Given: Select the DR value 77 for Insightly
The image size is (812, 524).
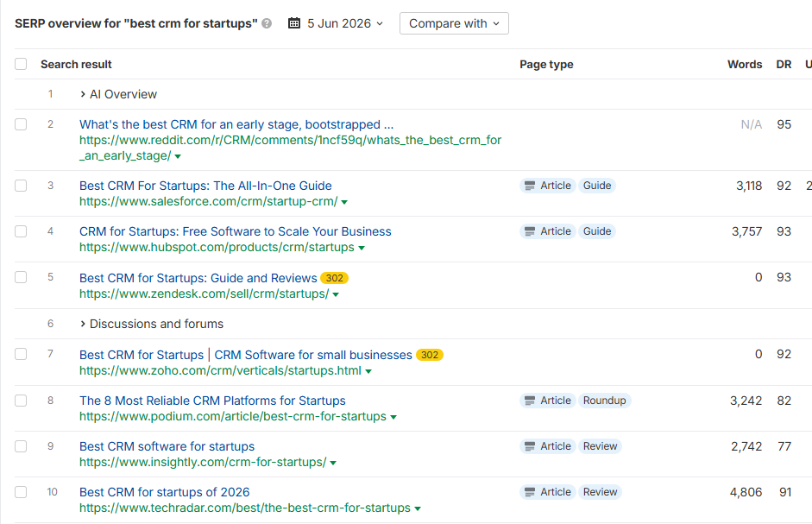Looking at the screenshot, I should 784,446.
